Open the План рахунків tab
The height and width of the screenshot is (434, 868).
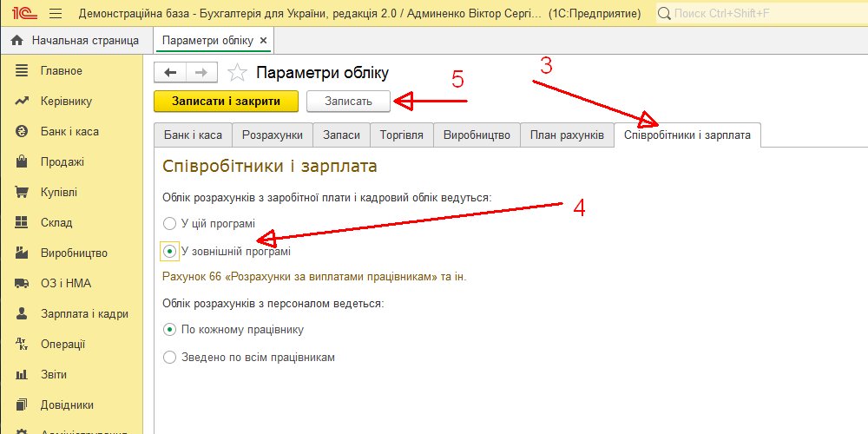click(x=567, y=135)
